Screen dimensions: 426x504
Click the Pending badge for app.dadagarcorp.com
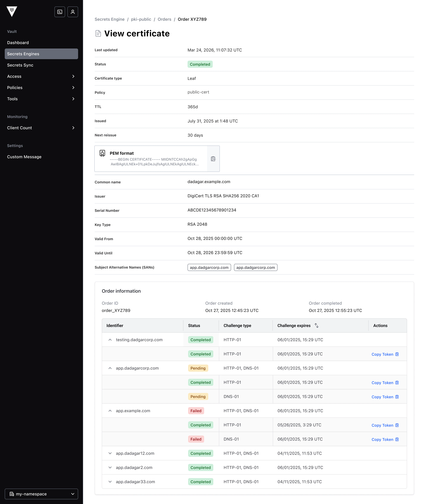pos(198,368)
